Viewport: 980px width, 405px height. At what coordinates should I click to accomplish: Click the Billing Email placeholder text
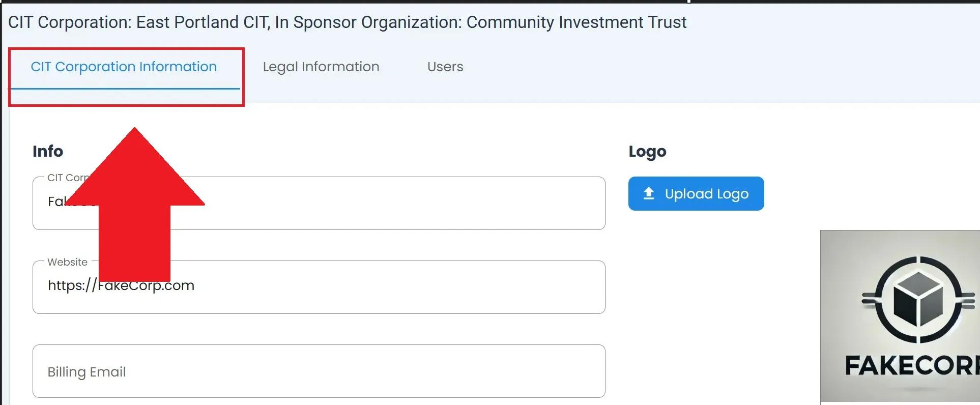pos(87,372)
